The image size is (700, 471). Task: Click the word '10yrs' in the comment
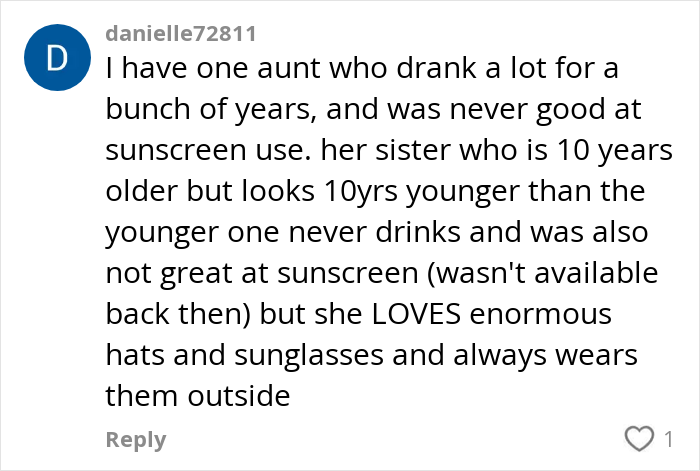361,192
